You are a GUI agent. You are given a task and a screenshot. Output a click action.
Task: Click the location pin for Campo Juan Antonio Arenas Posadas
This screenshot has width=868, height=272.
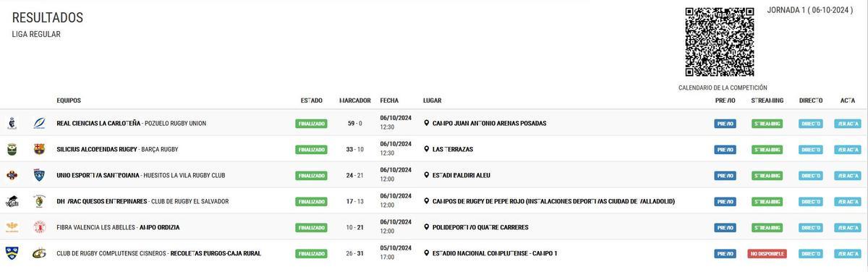coord(427,123)
